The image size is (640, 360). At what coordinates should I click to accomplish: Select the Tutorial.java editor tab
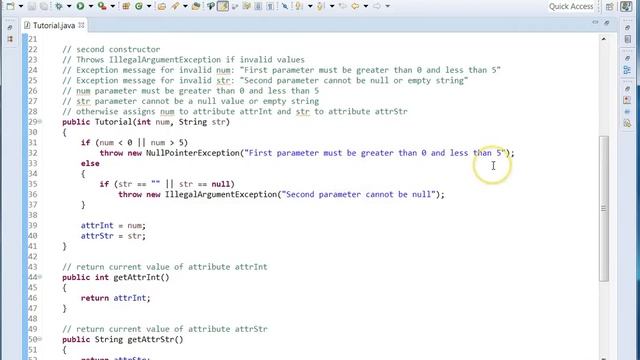[53, 25]
